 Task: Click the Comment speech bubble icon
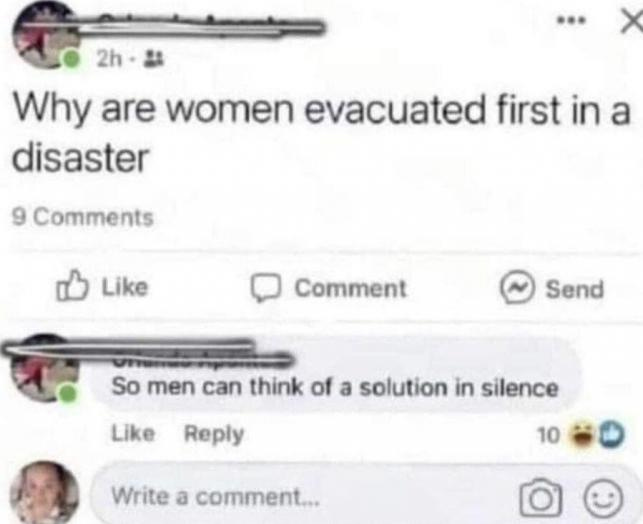tap(266, 288)
